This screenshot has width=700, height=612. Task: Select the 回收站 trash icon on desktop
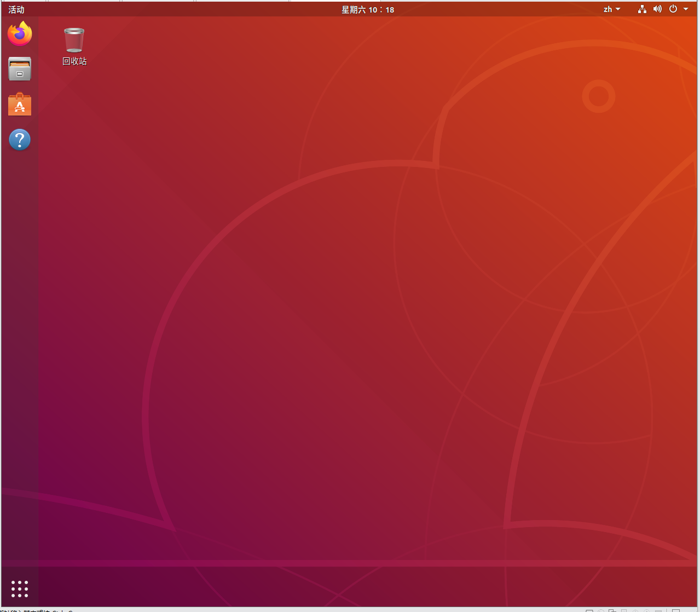(x=74, y=40)
